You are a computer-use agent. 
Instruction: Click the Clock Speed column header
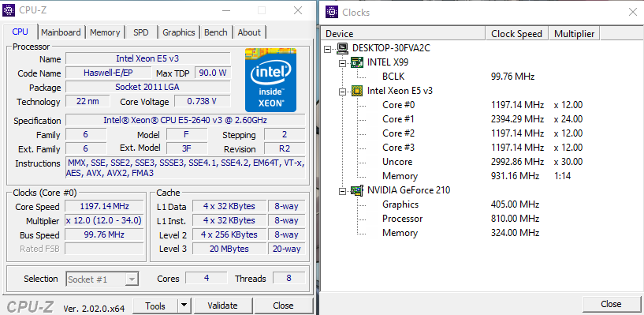pos(516,34)
